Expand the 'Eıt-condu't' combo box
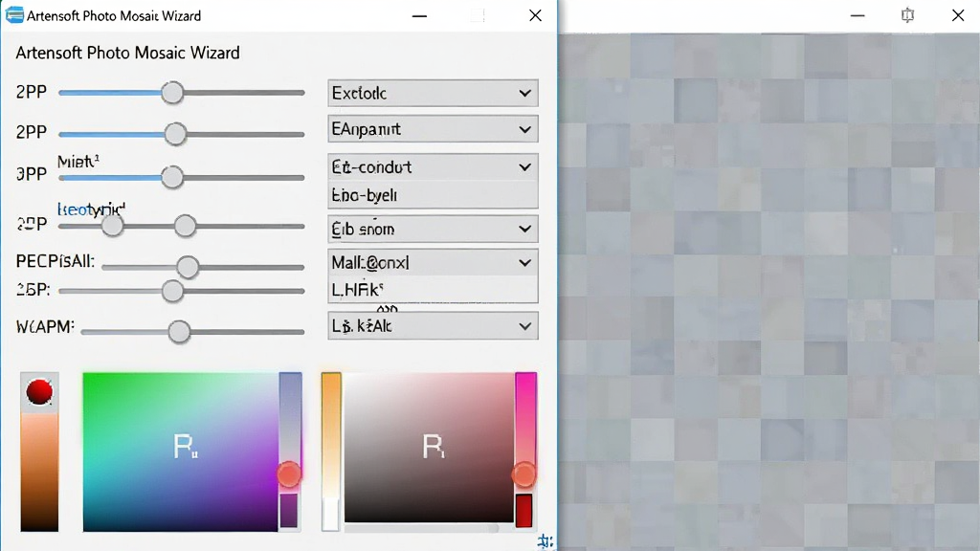Image resolution: width=980 pixels, height=551 pixels. click(433, 166)
